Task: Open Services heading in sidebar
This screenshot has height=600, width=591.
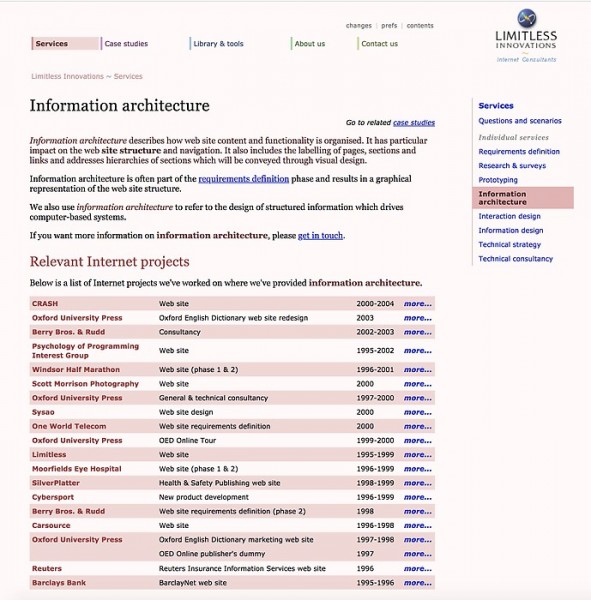Action: tap(496, 106)
